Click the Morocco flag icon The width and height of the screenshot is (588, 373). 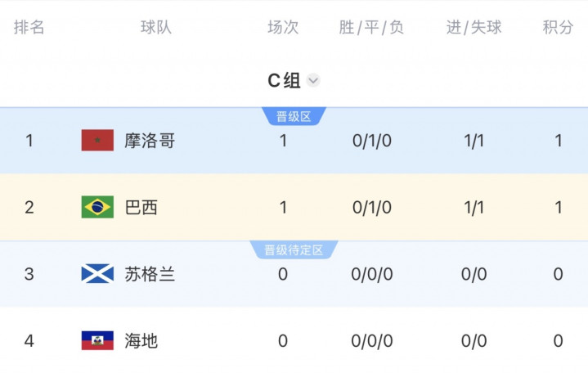(97, 141)
